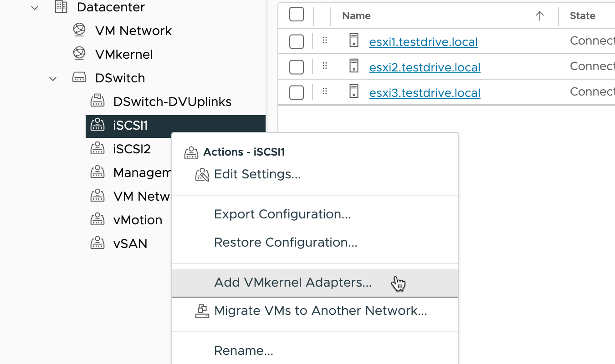Select the iSCSI2 port group in tree
Viewport: 615px width, 364px height.
pos(132,149)
